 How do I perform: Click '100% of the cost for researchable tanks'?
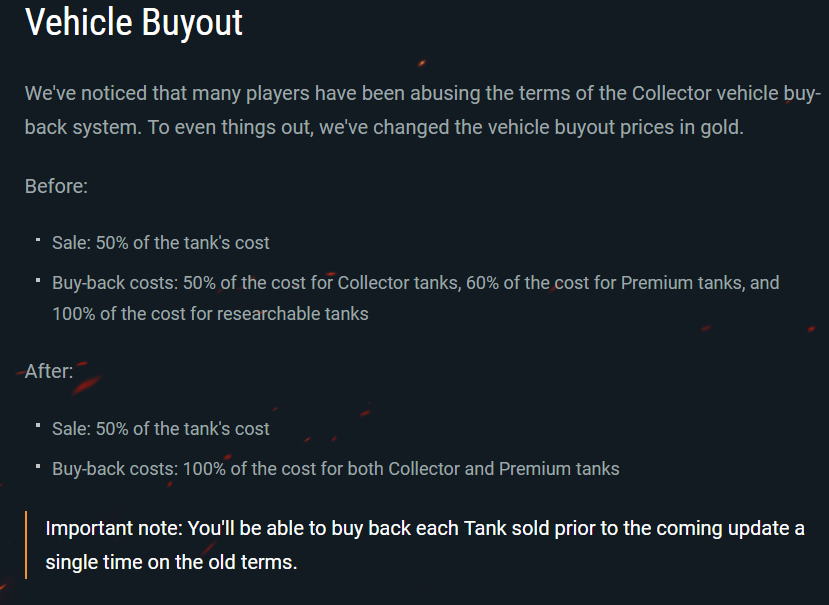[210, 314]
